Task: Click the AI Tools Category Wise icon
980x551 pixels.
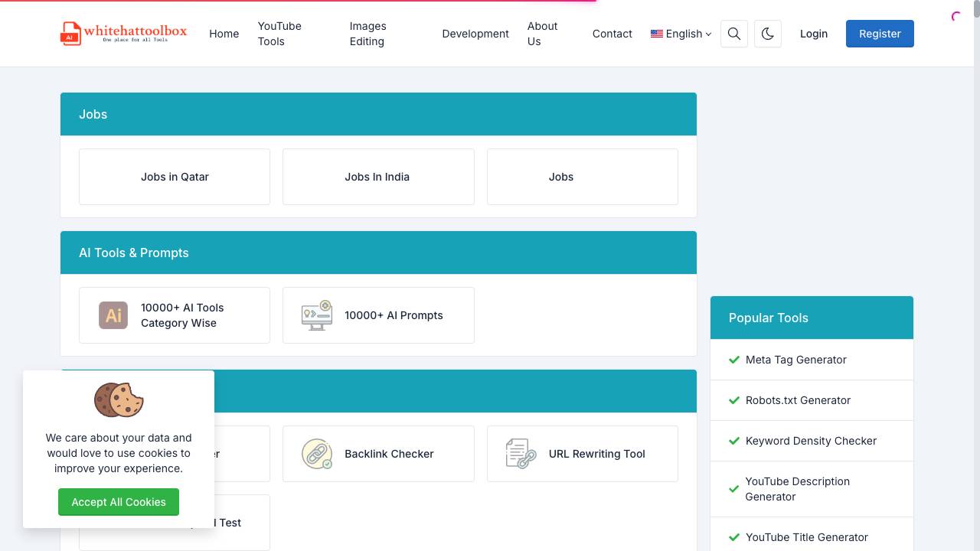Action: click(x=113, y=315)
